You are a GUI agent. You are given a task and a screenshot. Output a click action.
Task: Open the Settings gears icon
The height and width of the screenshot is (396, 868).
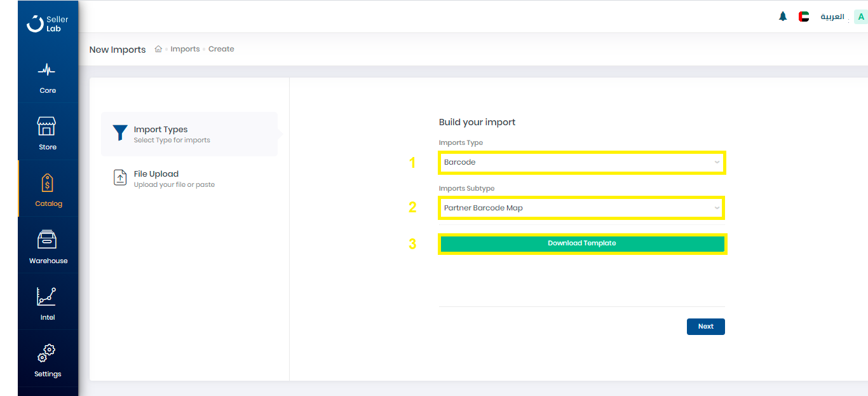coord(48,353)
